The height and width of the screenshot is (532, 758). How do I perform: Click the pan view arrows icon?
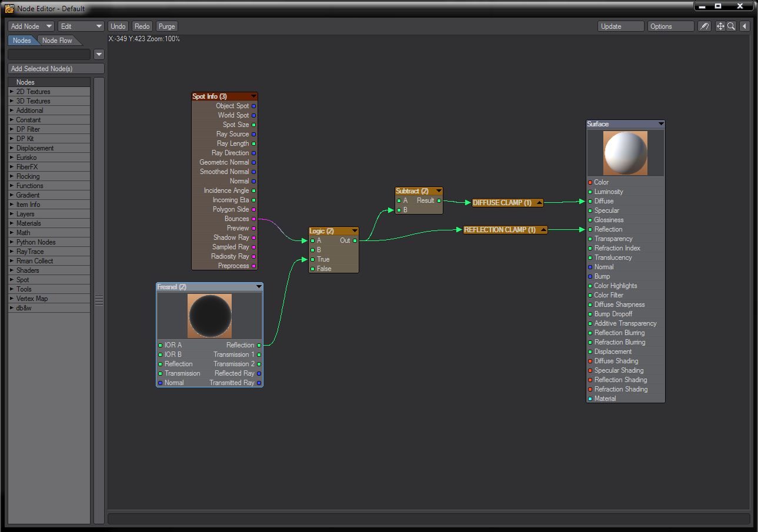pos(720,26)
